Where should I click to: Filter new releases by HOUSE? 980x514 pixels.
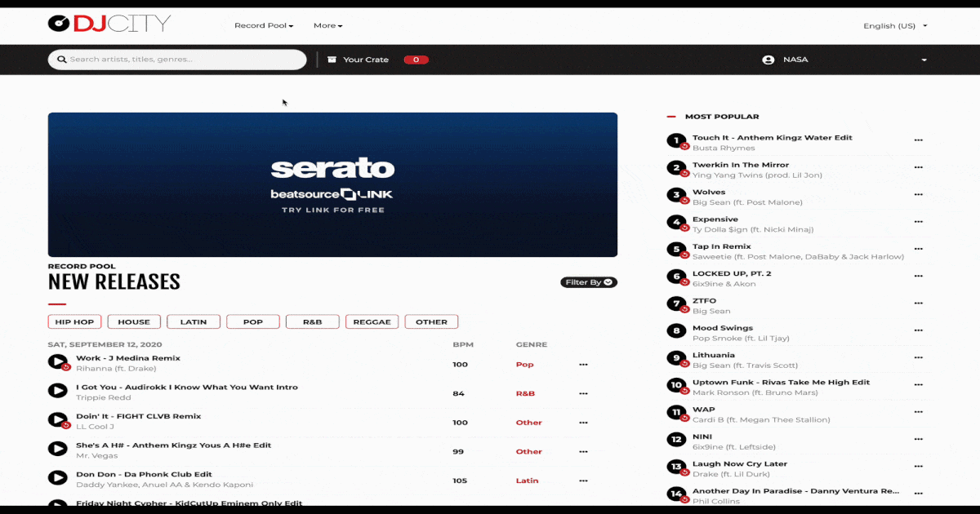(134, 321)
